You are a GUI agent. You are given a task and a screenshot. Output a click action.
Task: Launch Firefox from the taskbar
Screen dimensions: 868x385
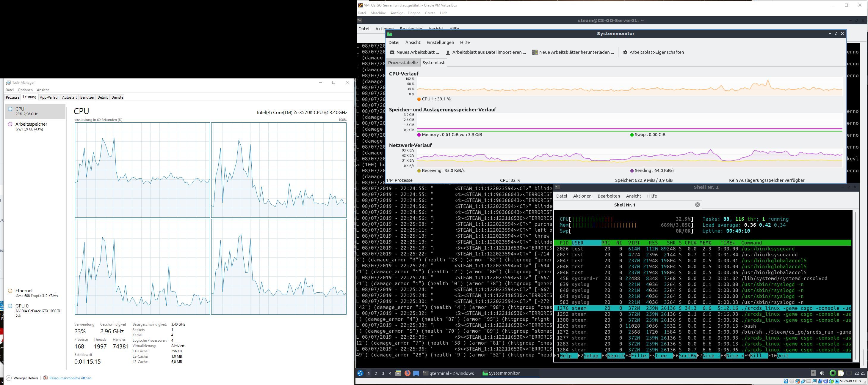pyautogui.click(x=408, y=373)
